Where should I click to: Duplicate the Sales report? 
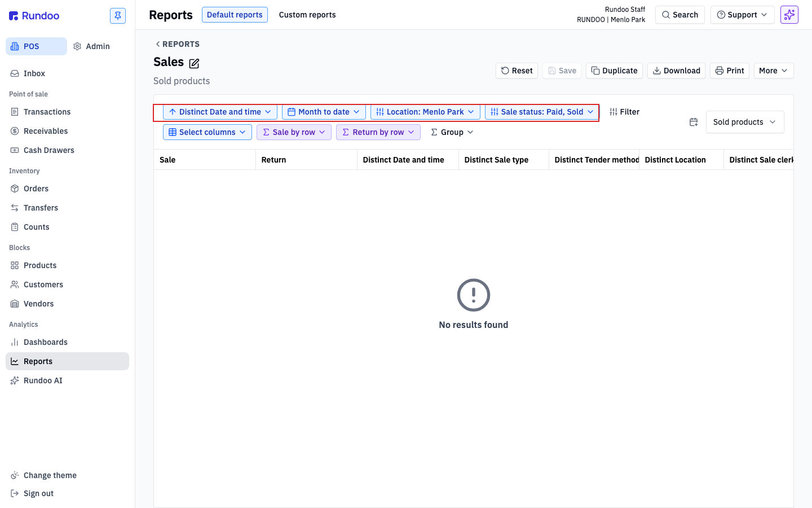(x=614, y=71)
